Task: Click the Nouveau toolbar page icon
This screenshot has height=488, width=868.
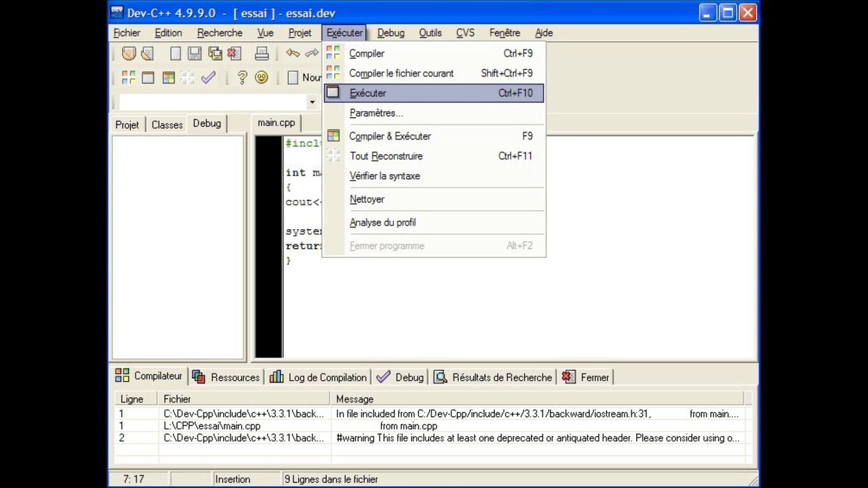Action: (x=293, y=78)
